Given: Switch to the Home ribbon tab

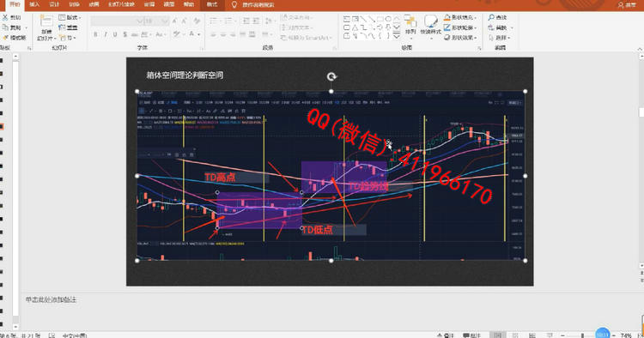Looking at the screenshot, I should (x=15, y=4).
